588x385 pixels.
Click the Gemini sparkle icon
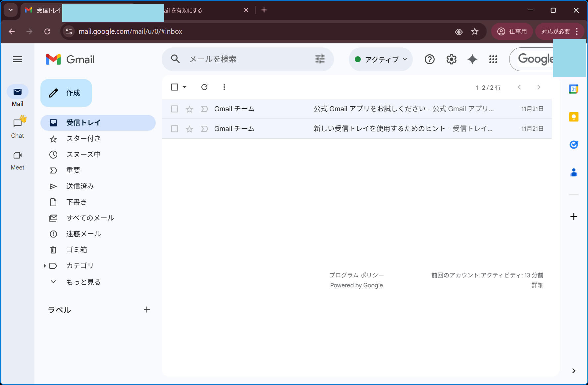pyautogui.click(x=472, y=59)
